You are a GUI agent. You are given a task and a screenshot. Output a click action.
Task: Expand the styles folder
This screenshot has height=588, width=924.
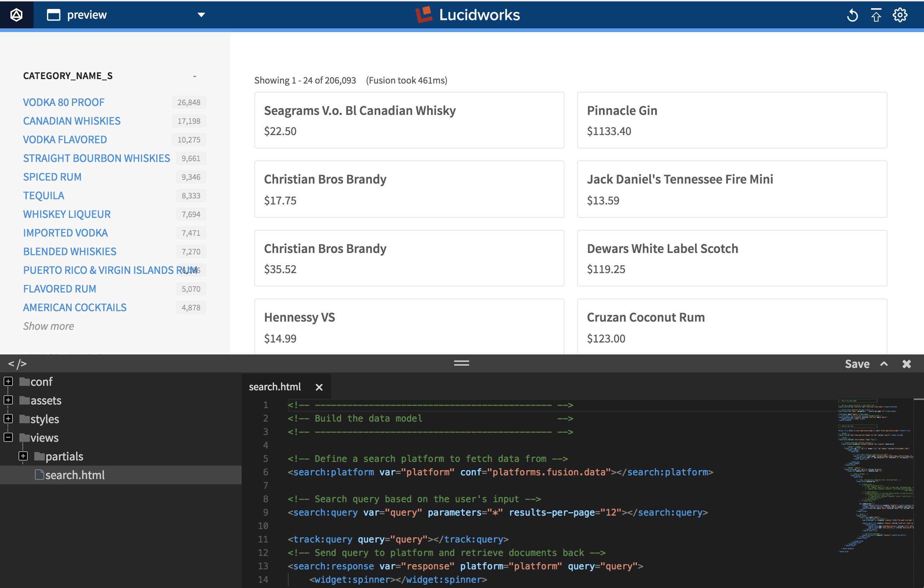(x=8, y=419)
